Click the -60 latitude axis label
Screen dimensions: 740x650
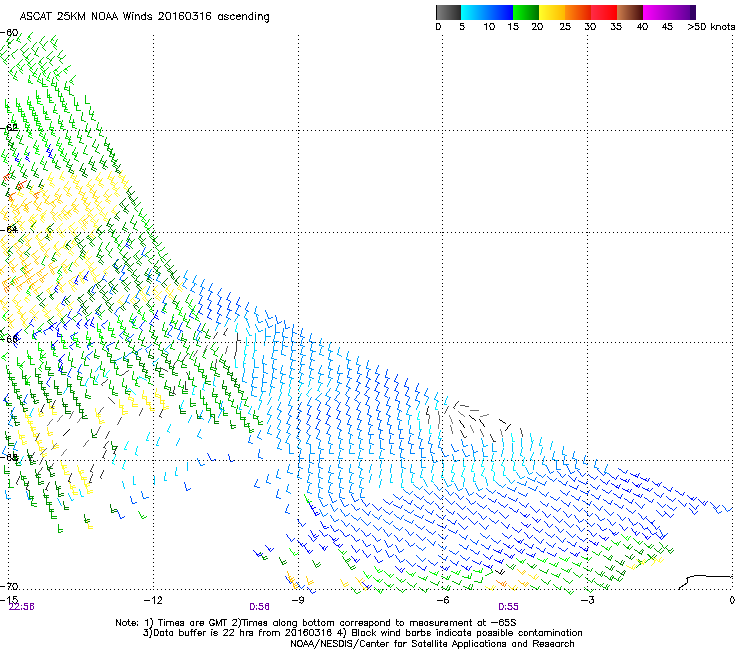tap(9, 33)
